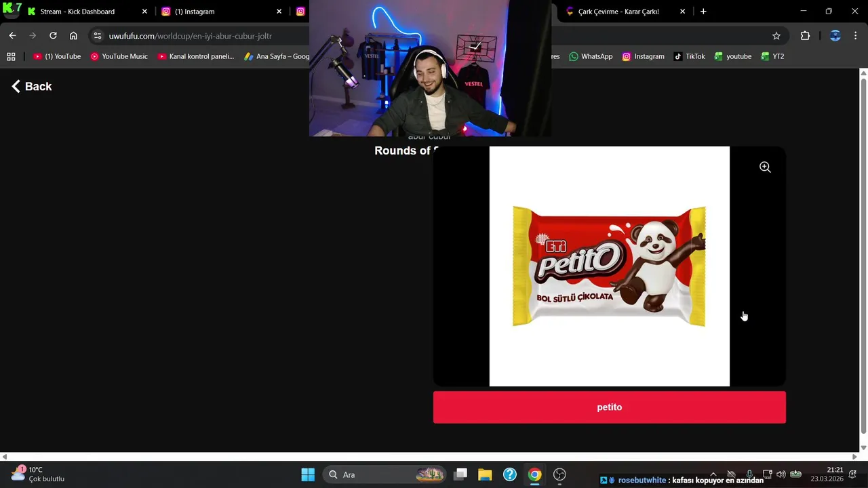Open OBS Studio from the taskbar
The width and height of the screenshot is (868, 488).
tap(559, 474)
